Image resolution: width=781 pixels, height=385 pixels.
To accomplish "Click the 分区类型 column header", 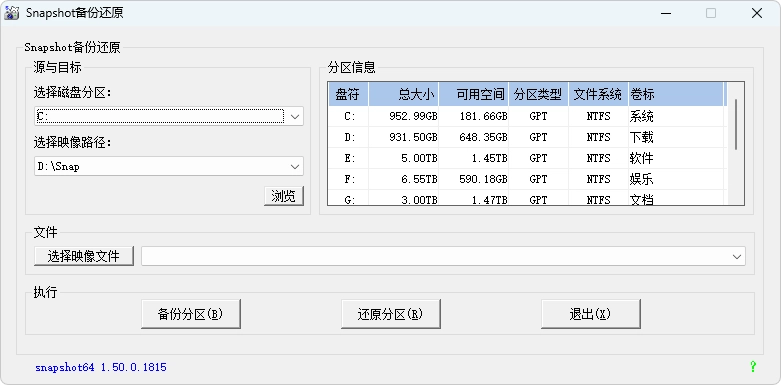I will (x=538, y=94).
